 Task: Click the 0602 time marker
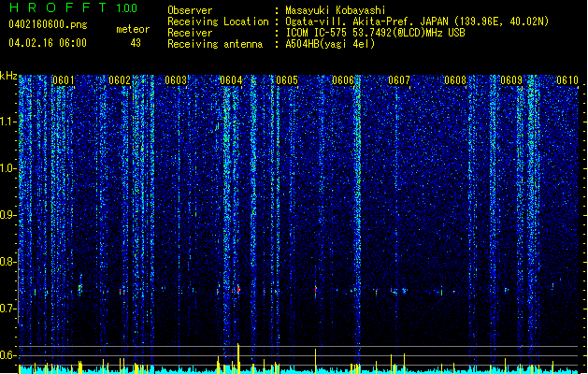(120, 80)
